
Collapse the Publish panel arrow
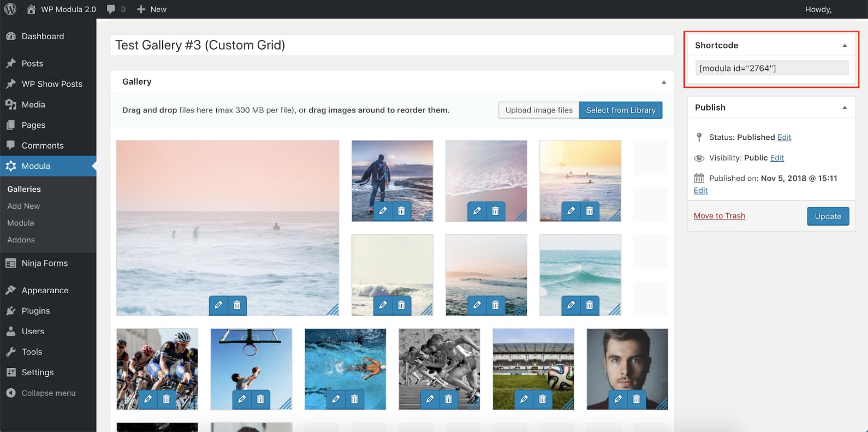click(x=845, y=108)
